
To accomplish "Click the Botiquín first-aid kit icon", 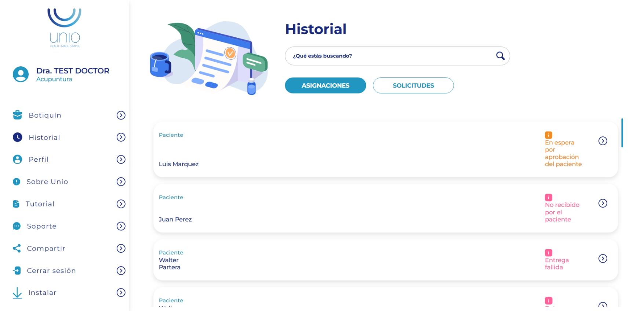I will pos(17,115).
